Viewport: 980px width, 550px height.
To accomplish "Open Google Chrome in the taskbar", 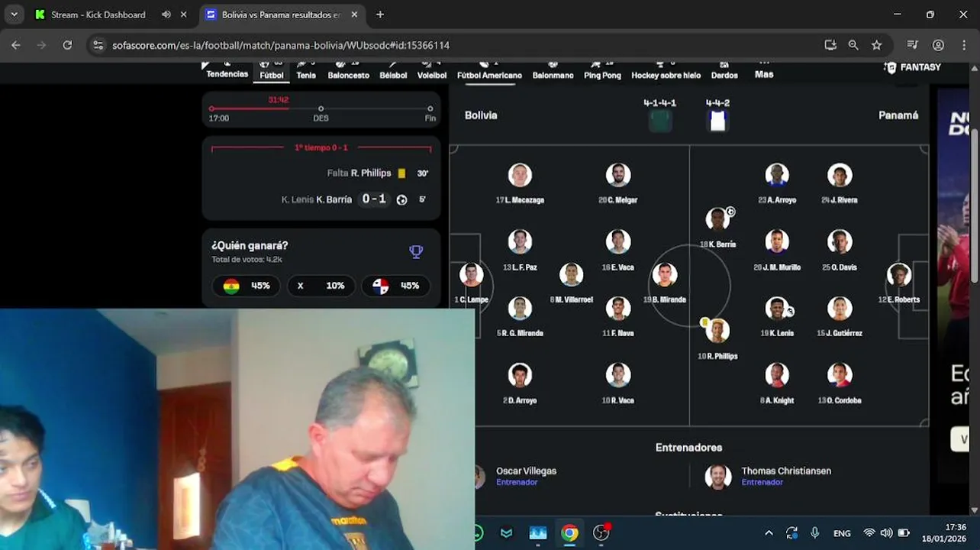I will point(569,532).
